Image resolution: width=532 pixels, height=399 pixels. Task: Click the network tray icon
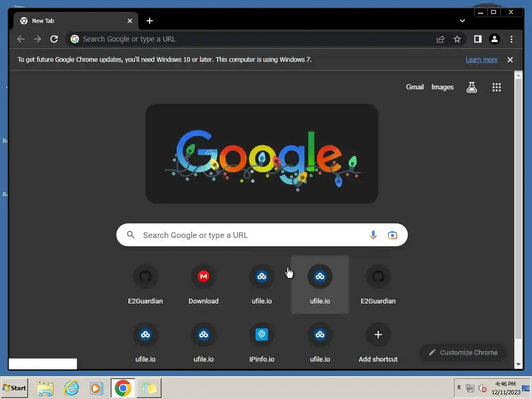tap(470, 388)
